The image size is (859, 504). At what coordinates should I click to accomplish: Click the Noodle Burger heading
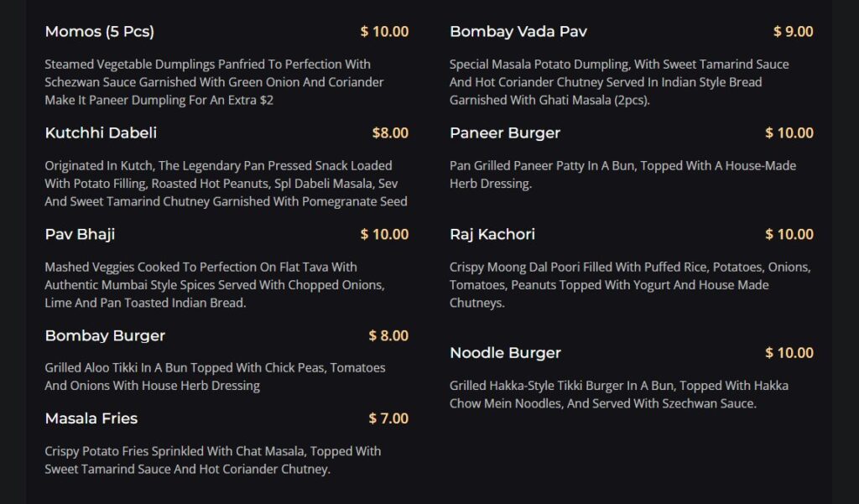(505, 353)
